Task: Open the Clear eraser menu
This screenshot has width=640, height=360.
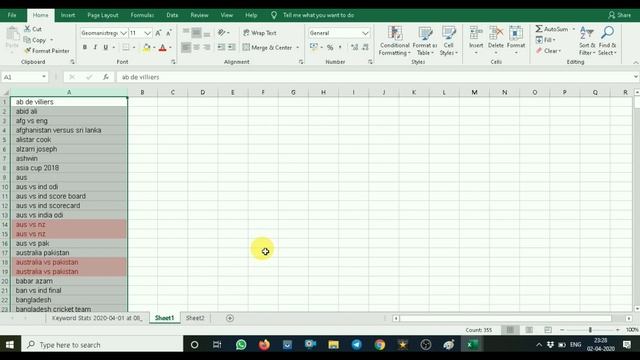Action: click(549, 51)
